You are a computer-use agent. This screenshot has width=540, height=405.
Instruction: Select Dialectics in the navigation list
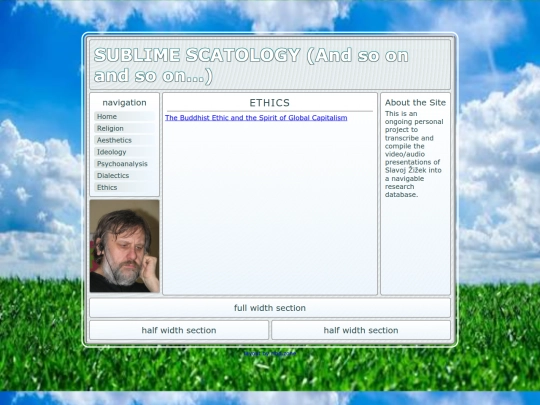click(x=124, y=176)
